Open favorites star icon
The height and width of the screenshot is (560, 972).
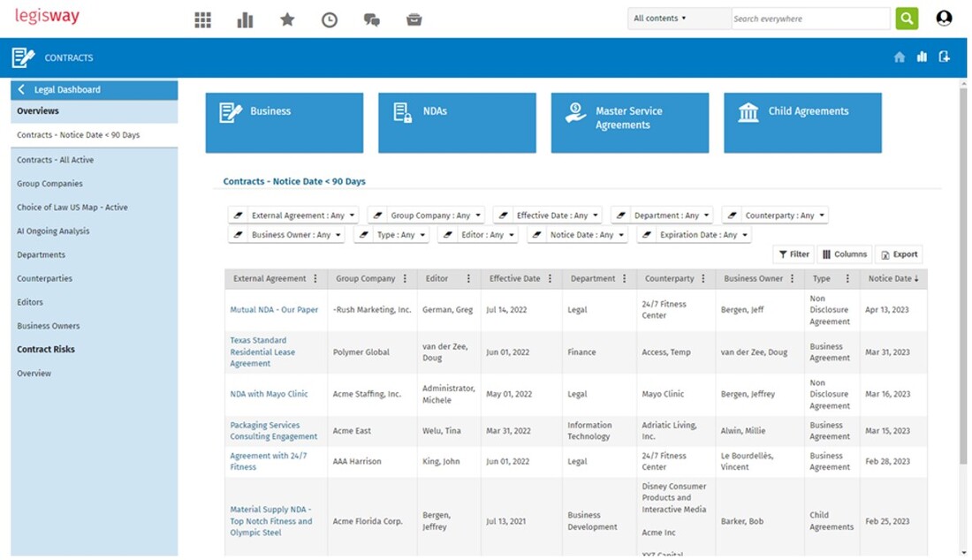287,19
